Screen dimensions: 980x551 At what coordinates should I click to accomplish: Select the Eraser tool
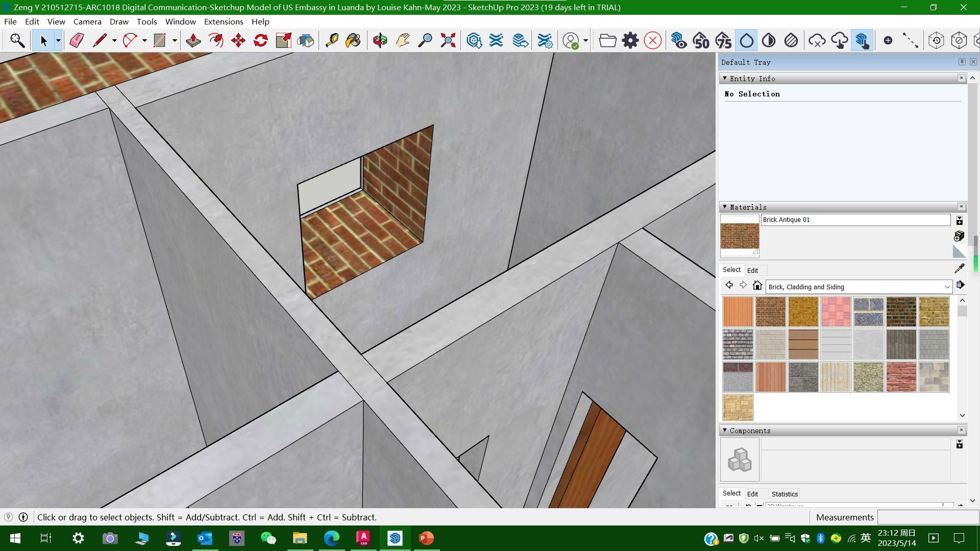77,40
